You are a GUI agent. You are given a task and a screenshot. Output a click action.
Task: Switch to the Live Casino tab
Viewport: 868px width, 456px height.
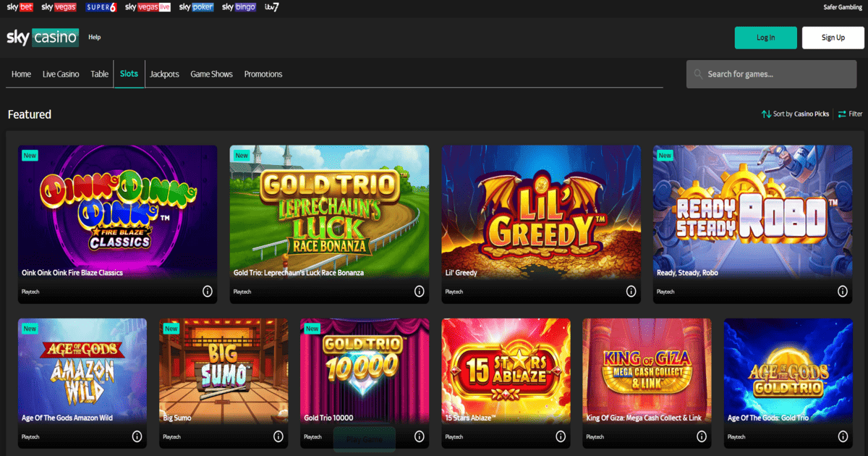point(61,74)
